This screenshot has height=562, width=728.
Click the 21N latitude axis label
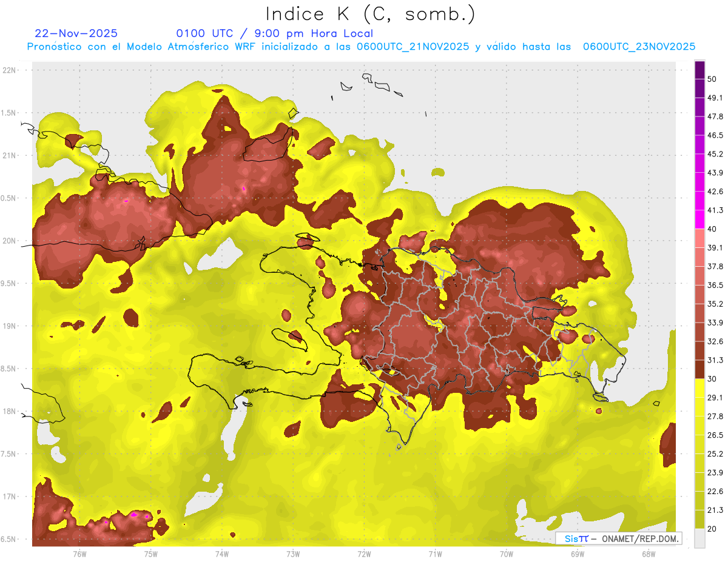[10, 155]
